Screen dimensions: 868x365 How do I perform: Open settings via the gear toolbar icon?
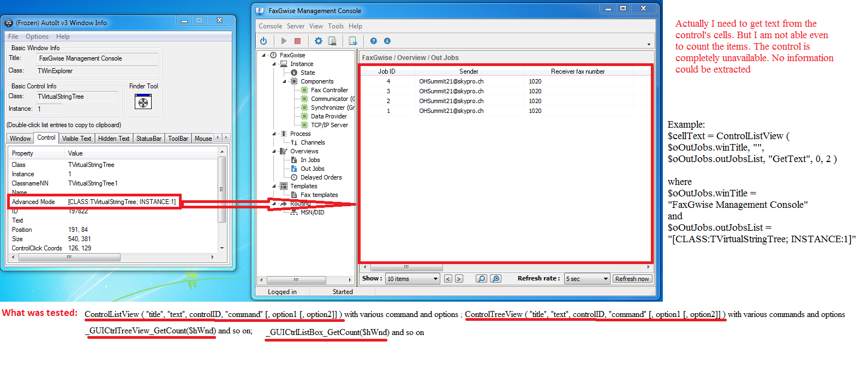(318, 41)
